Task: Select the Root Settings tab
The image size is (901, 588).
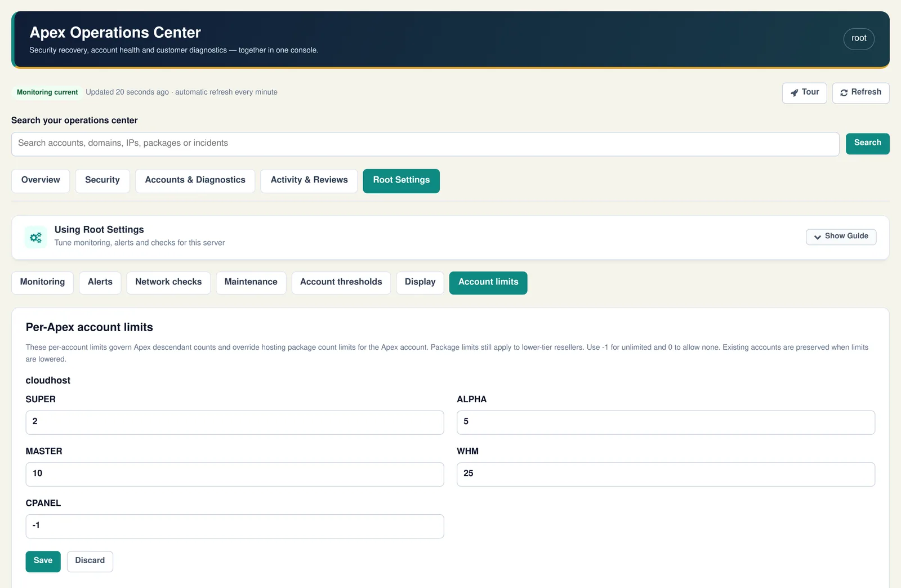Action: point(401,181)
